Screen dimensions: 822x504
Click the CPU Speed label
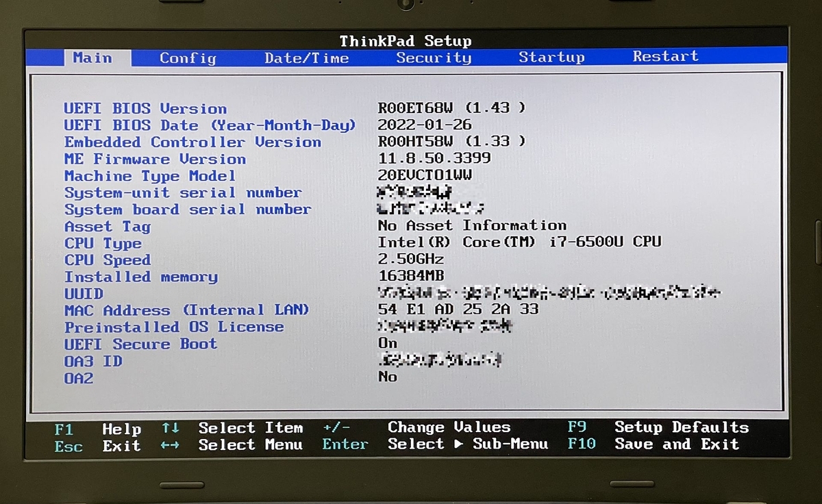coord(108,260)
